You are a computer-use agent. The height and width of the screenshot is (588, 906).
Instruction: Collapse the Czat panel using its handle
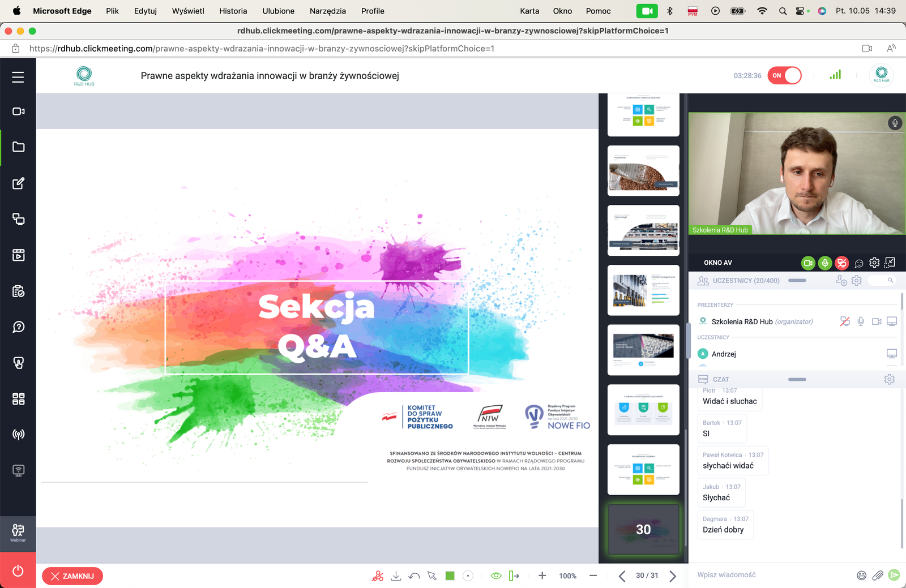coord(797,380)
